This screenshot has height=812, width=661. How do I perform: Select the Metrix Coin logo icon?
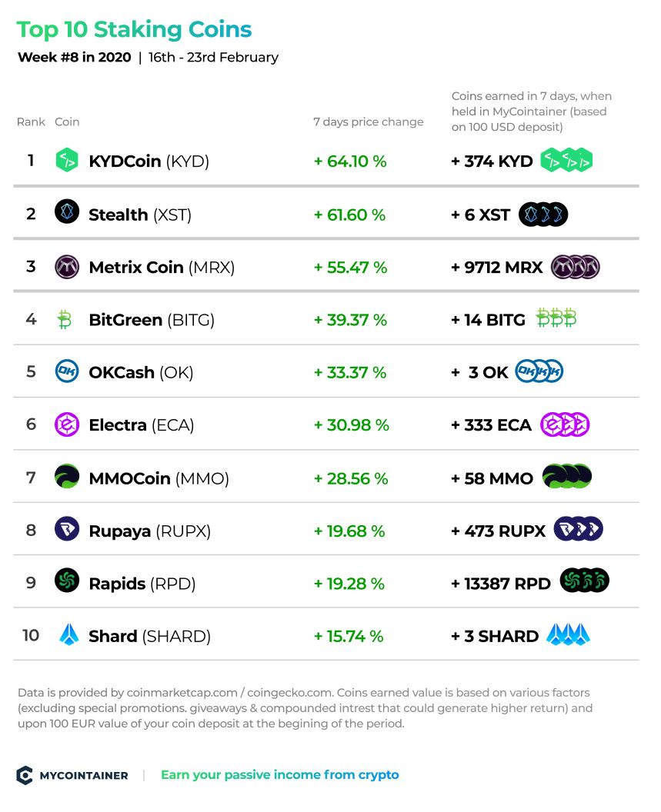click(67, 267)
